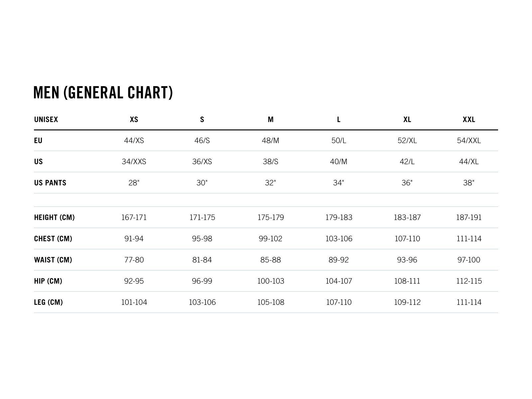Select the XS column header
Viewport: 532px width, 399px height.
(x=134, y=119)
